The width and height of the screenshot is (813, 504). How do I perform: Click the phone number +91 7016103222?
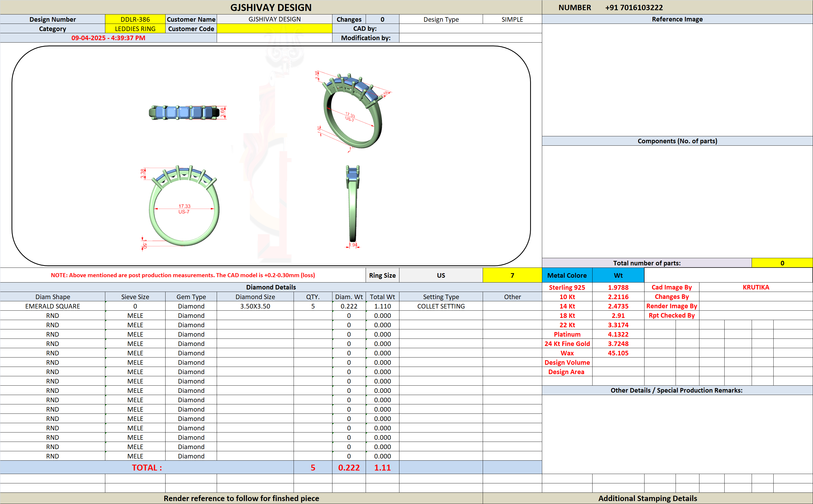click(634, 7)
